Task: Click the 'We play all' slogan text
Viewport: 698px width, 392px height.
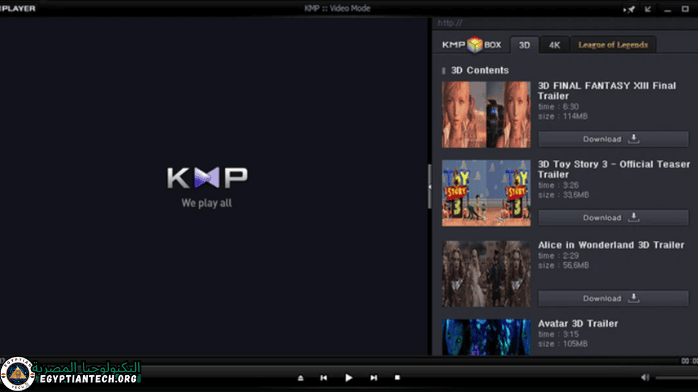Action: (207, 203)
